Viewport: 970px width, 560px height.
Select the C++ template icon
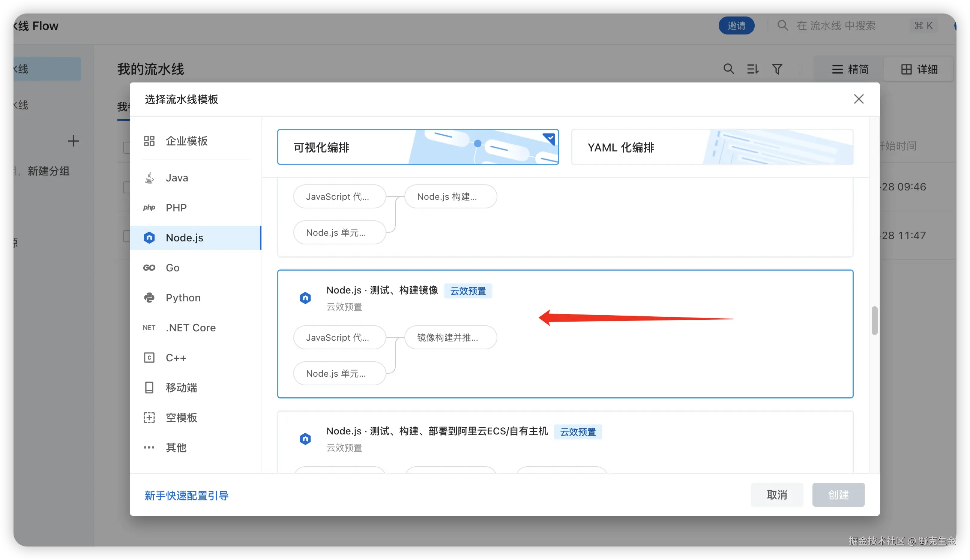pos(149,358)
